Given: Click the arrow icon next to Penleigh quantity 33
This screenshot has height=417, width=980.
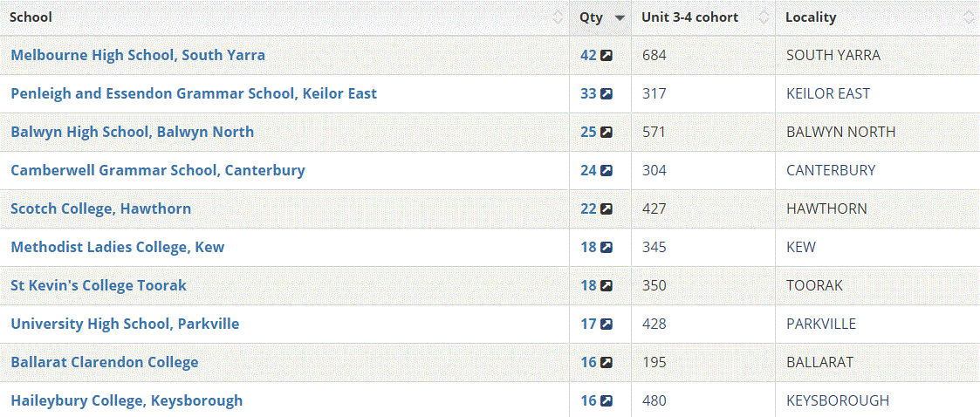Looking at the screenshot, I should point(607,93).
